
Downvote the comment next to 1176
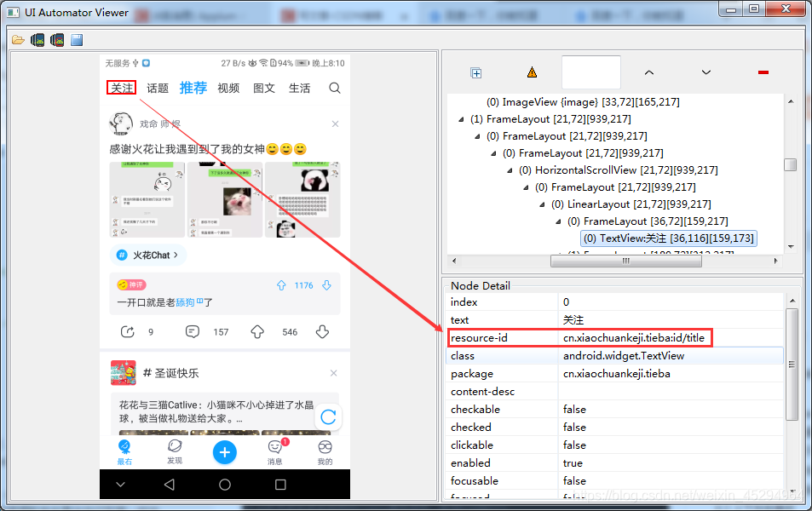(x=327, y=285)
